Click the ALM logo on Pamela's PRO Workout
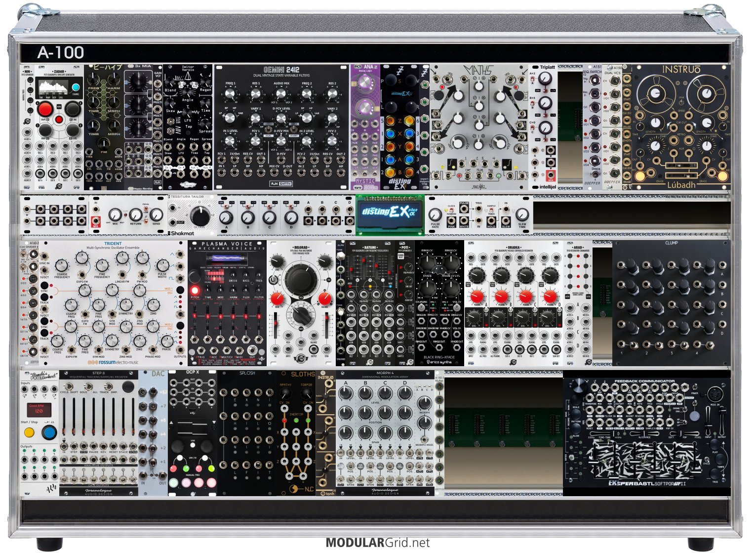756x553 pixels. click(52, 488)
